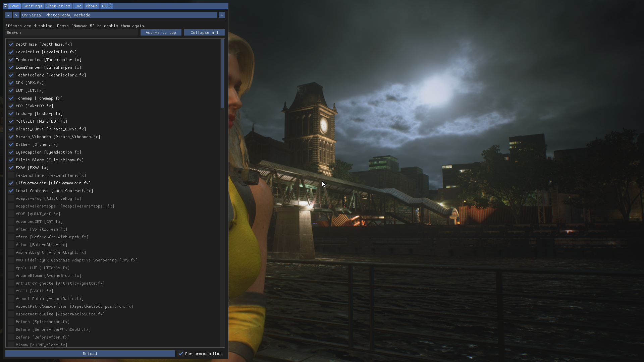Screen dimensions: 644x362
Task: Disable the LevelsPlus effect checkbox
Action: click(11, 52)
